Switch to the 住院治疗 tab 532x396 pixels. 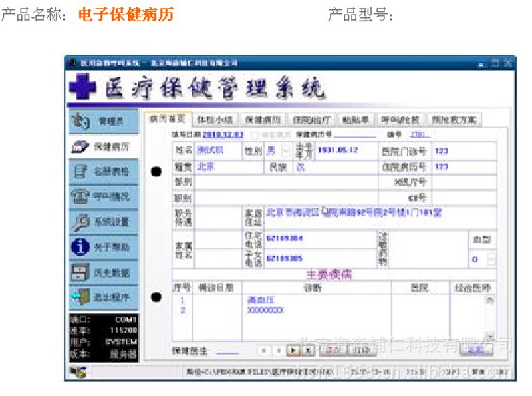[x=312, y=120]
